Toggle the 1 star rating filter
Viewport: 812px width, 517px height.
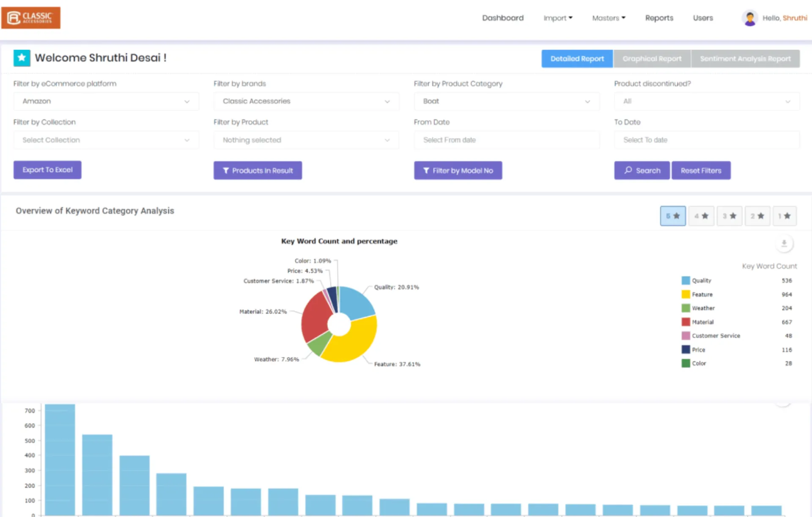coord(785,216)
